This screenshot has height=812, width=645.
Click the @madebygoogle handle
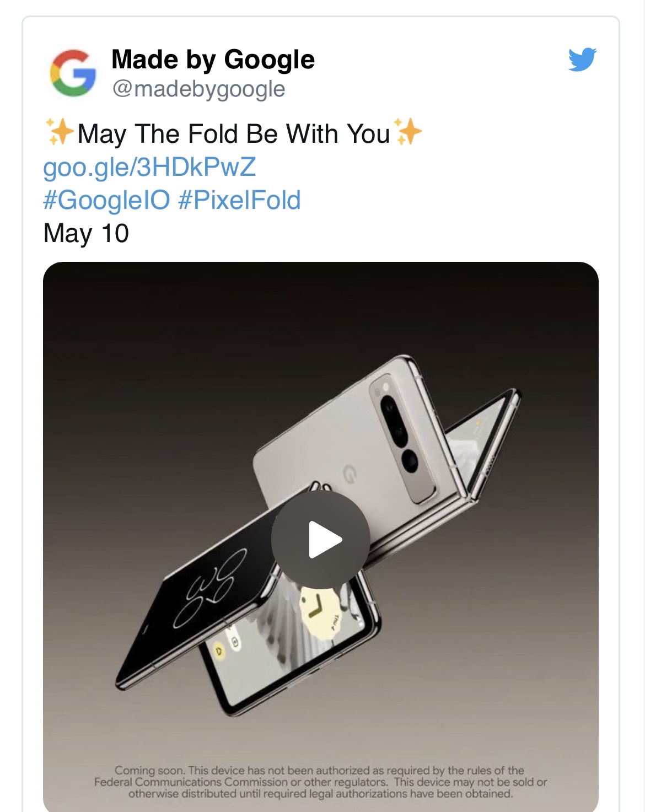tap(198, 89)
